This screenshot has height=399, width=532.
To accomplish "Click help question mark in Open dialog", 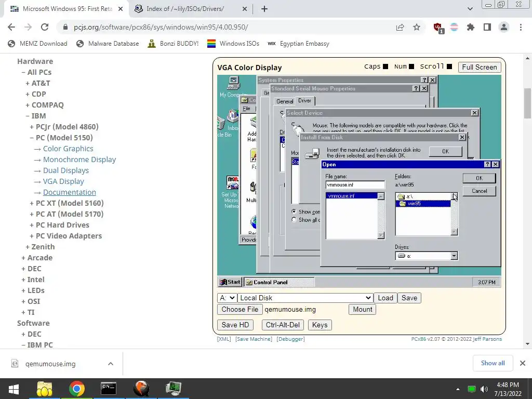I will 487,164.
